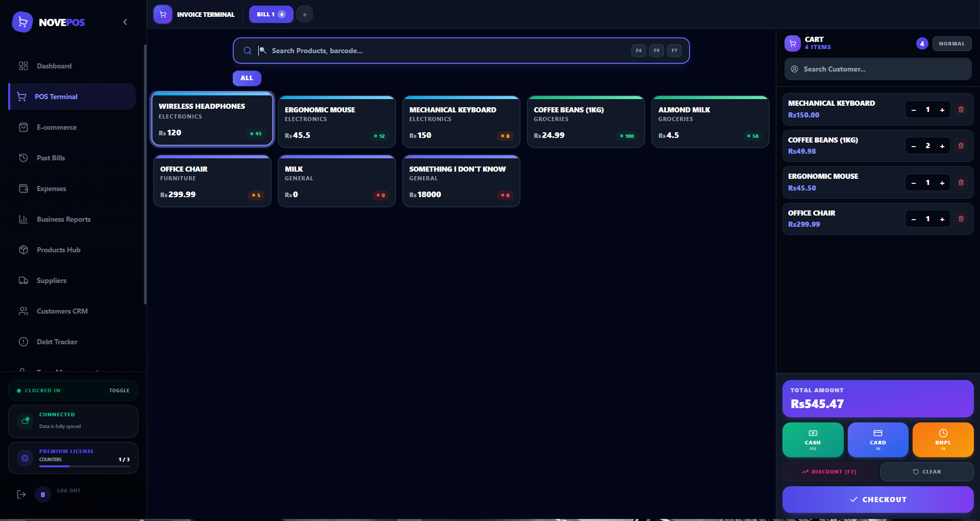Increase Ergonomic Mouse quantity in cart
This screenshot has width=980, height=521.
pyautogui.click(x=942, y=183)
